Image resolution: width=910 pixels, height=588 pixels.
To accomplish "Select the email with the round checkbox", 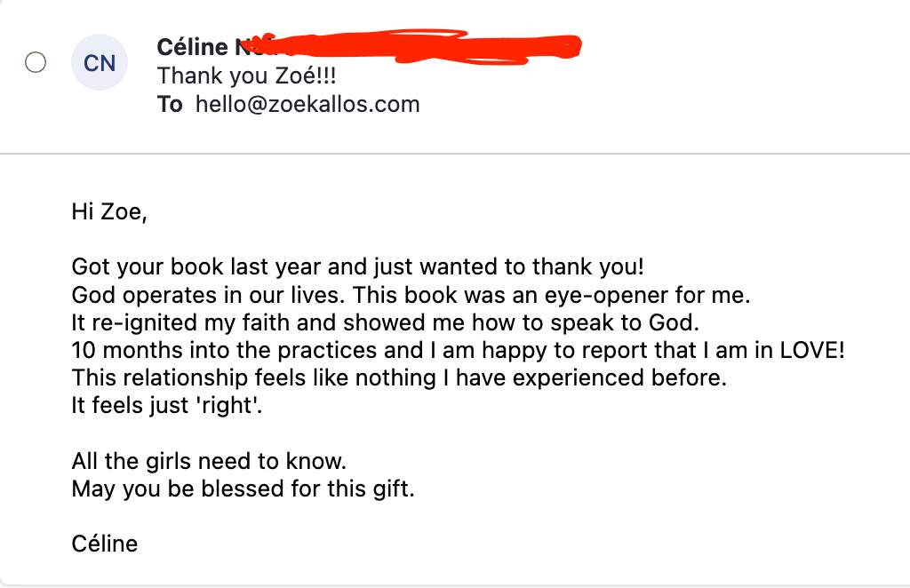I will pyautogui.click(x=36, y=63).
